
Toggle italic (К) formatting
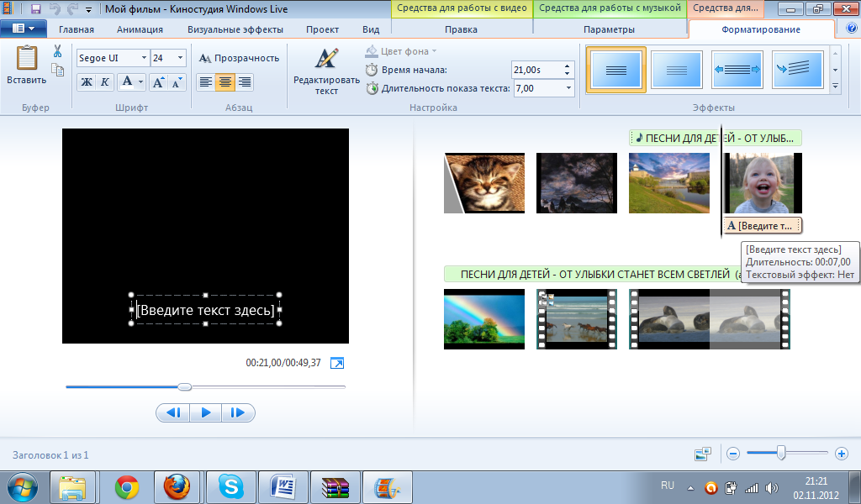pos(104,82)
